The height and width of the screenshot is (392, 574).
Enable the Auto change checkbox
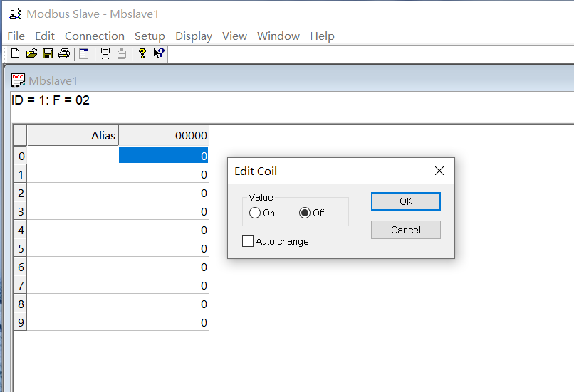[248, 241]
